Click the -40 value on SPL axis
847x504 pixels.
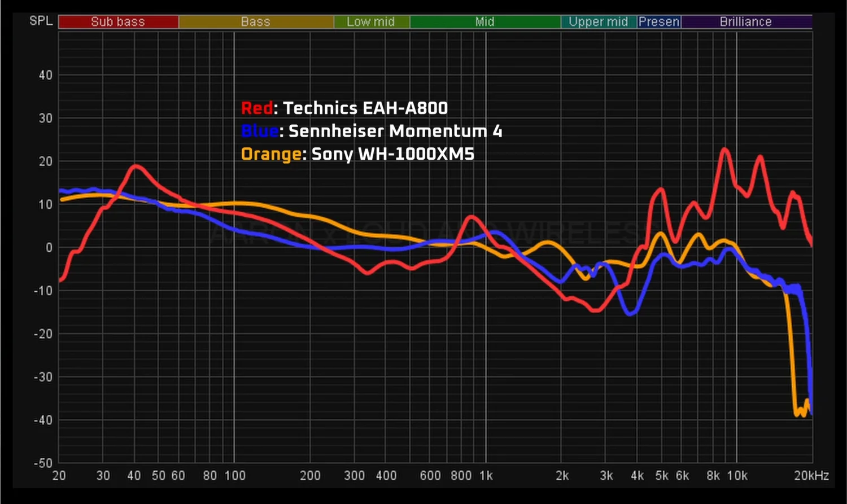[x=43, y=420]
